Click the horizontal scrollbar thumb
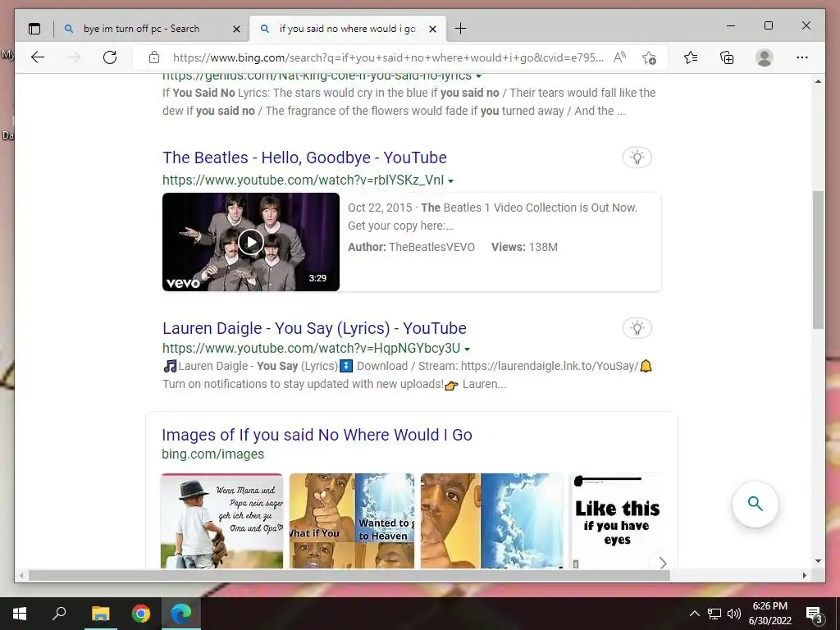 tap(349, 575)
